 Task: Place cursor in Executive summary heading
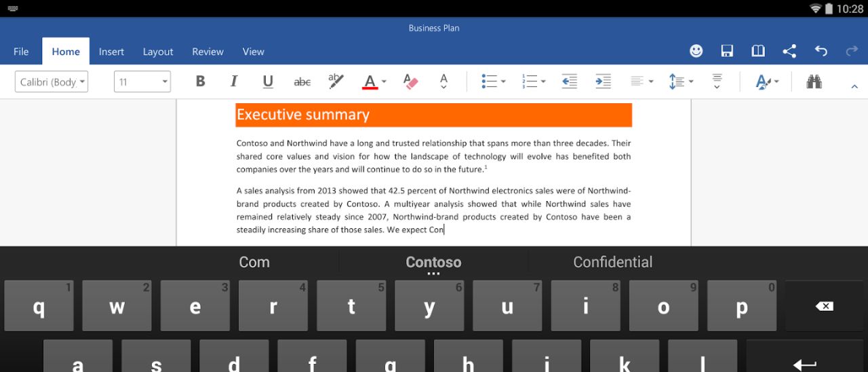coord(303,115)
